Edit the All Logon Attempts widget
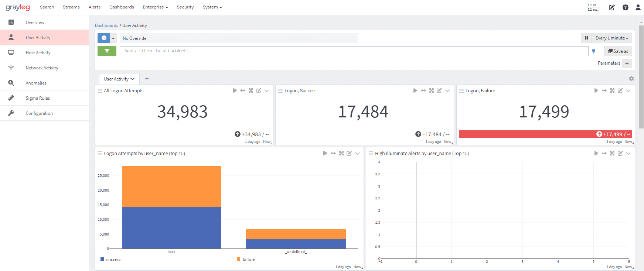This screenshot has width=644, height=271. (x=259, y=90)
